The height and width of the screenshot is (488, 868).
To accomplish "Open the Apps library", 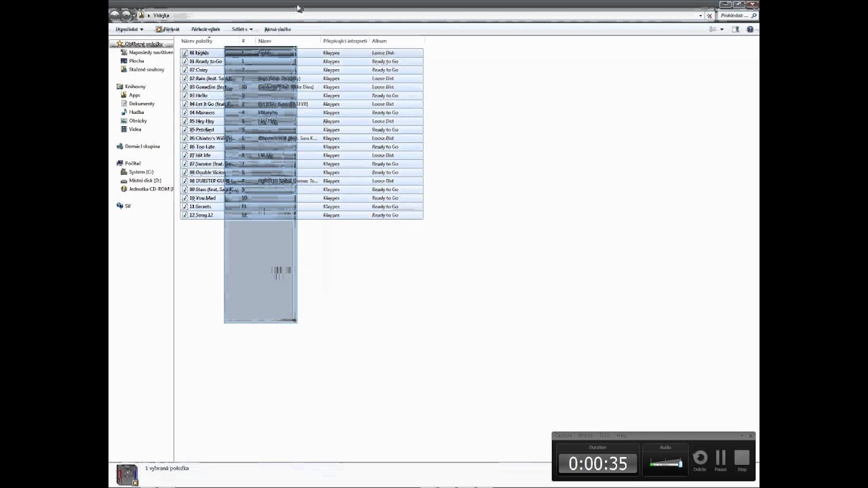I will (x=134, y=95).
